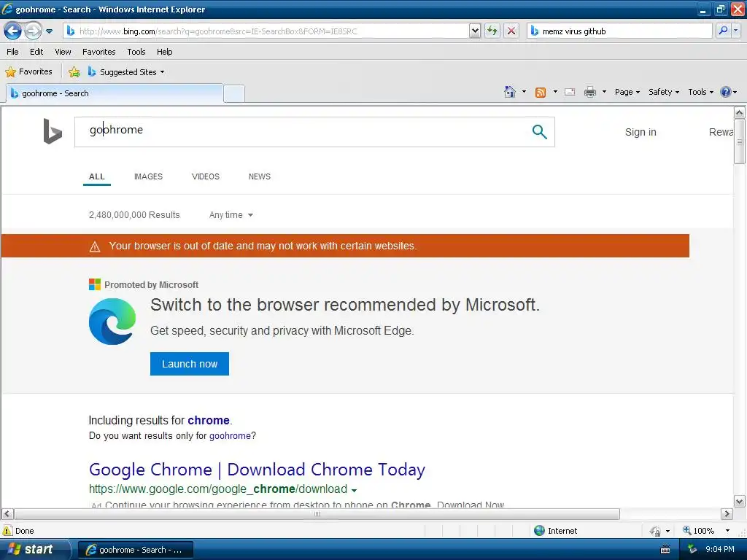The height and width of the screenshot is (560, 747).
Task: Click the Bing logo on page
Action: coord(53,131)
